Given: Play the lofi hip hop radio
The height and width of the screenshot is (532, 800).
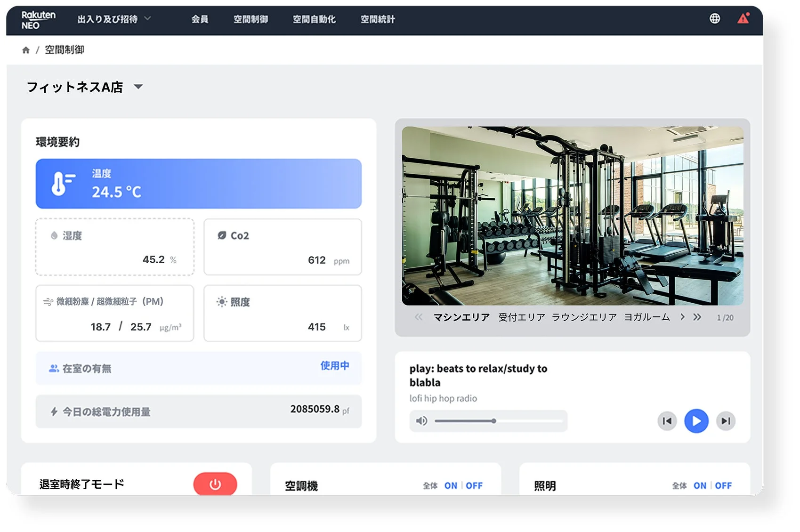Looking at the screenshot, I should (x=696, y=421).
